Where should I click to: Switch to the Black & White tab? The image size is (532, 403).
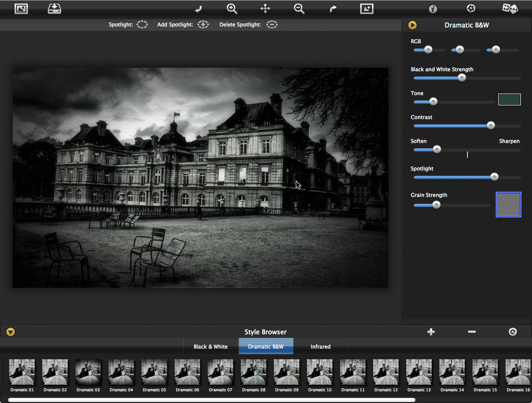tap(210, 347)
